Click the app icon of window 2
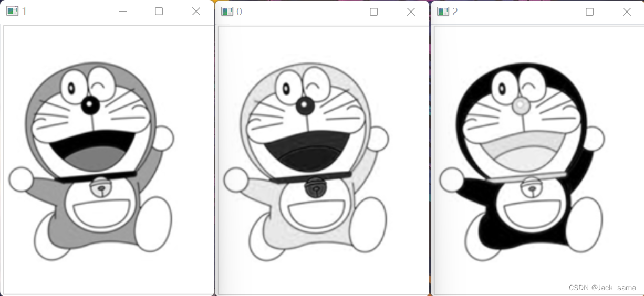 443,12
